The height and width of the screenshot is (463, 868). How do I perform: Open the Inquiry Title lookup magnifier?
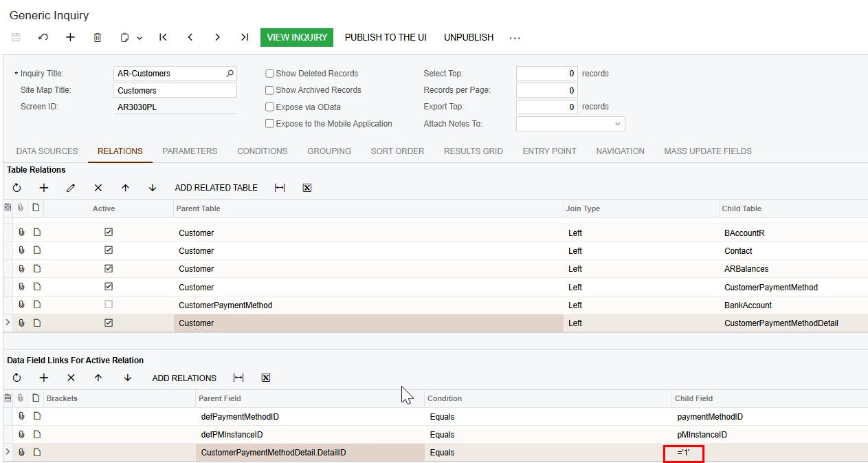click(230, 73)
